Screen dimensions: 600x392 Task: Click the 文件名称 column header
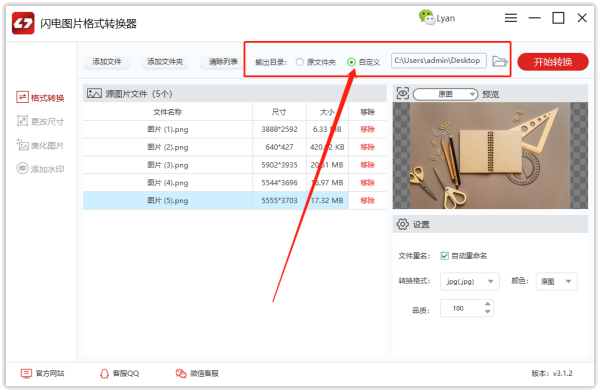coord(168,112)
